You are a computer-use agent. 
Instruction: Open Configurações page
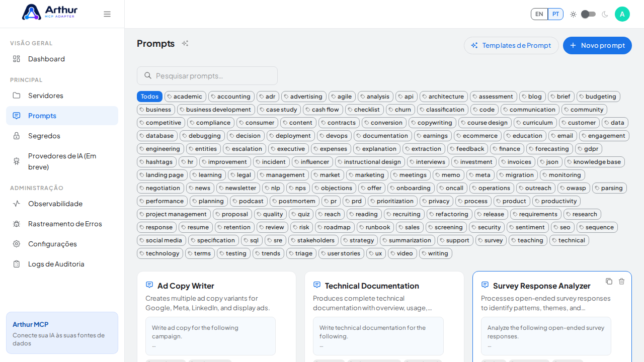[x=62, y=244]
